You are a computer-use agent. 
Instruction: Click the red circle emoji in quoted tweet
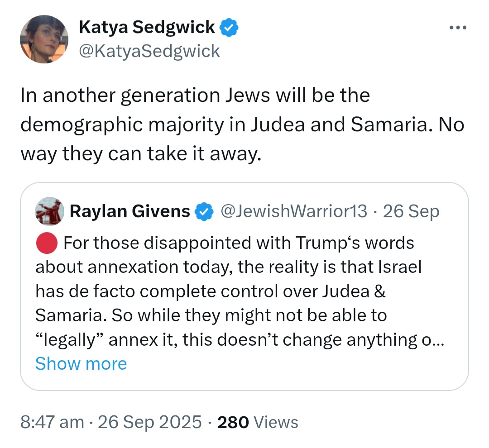pos(47,243)
